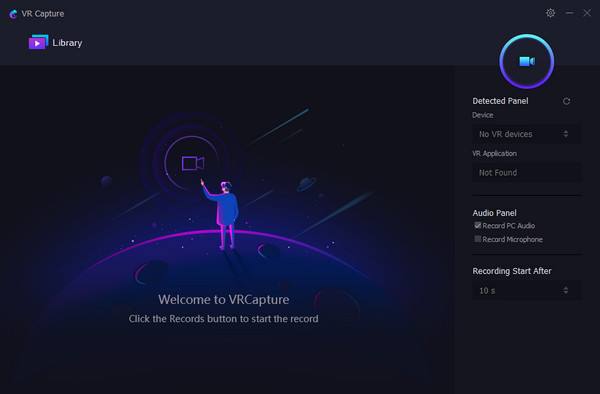Image resolution: width=600 pixels, height=394 pixels.
Task: Minimize the VR Capture window
Action: 569,13
